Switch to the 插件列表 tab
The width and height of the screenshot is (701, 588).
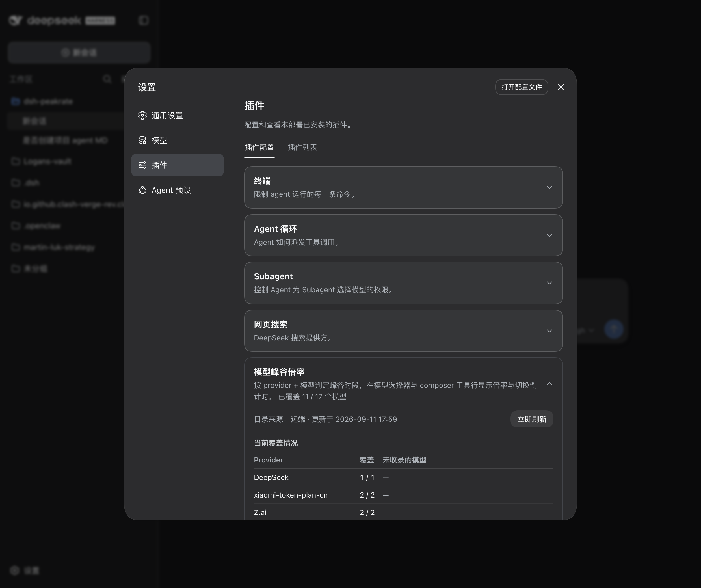click(302, 147)
